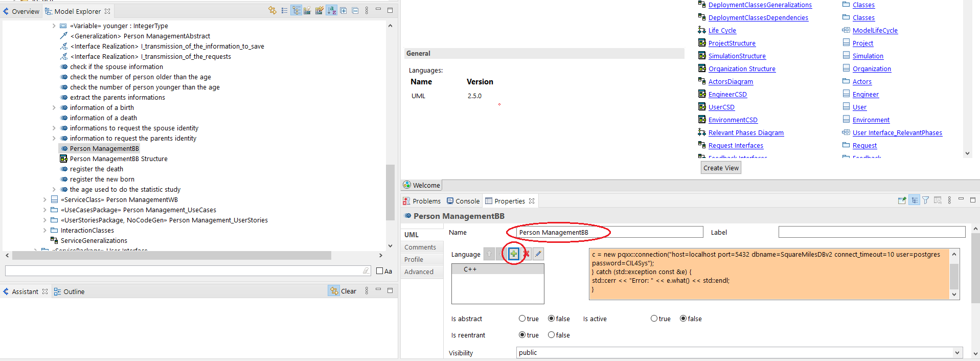Expand «UseCasesPackage» Person Management_UseCases node
980x361 pixels.
click(44, 210)
